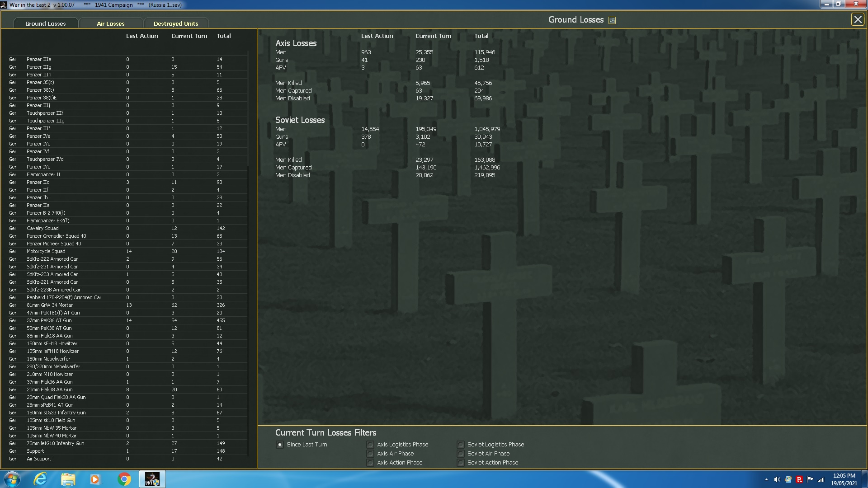This screenshot has width=868, height=488.
Task: Enable the Soviet Logistics Phase filter
Action: pyautogui.click(x=461, y=445)
